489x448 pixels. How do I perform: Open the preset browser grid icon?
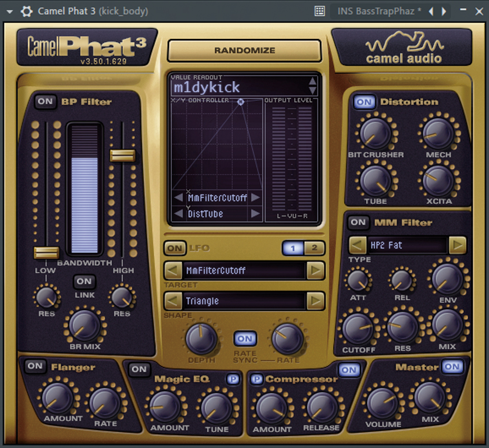click(320, 11)
